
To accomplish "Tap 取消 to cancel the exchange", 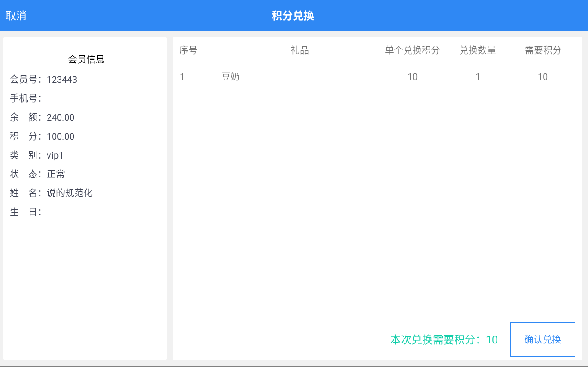I will tap(16, 15).
